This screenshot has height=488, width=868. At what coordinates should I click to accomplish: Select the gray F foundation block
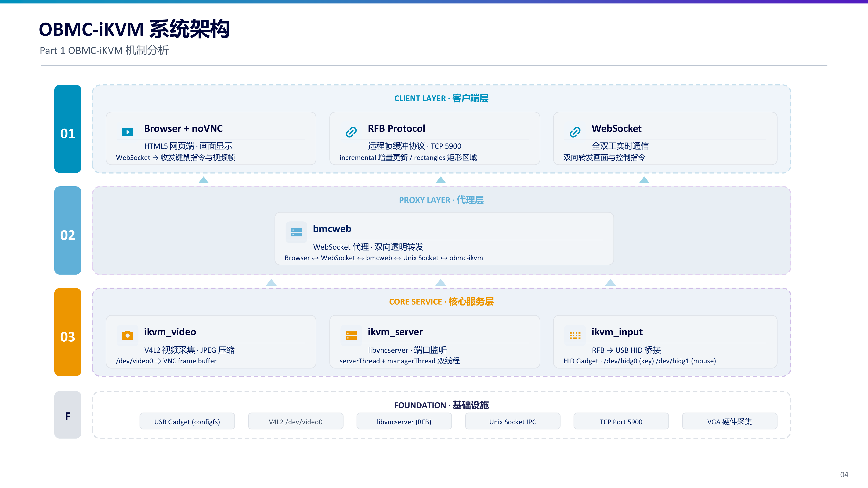click(x=68, y=415)
